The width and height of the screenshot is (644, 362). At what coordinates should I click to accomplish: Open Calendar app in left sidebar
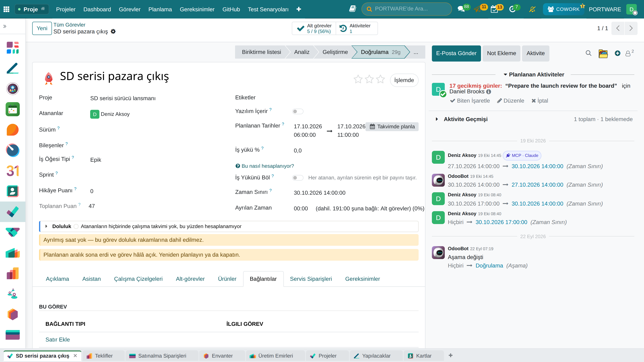click(12, 109)
